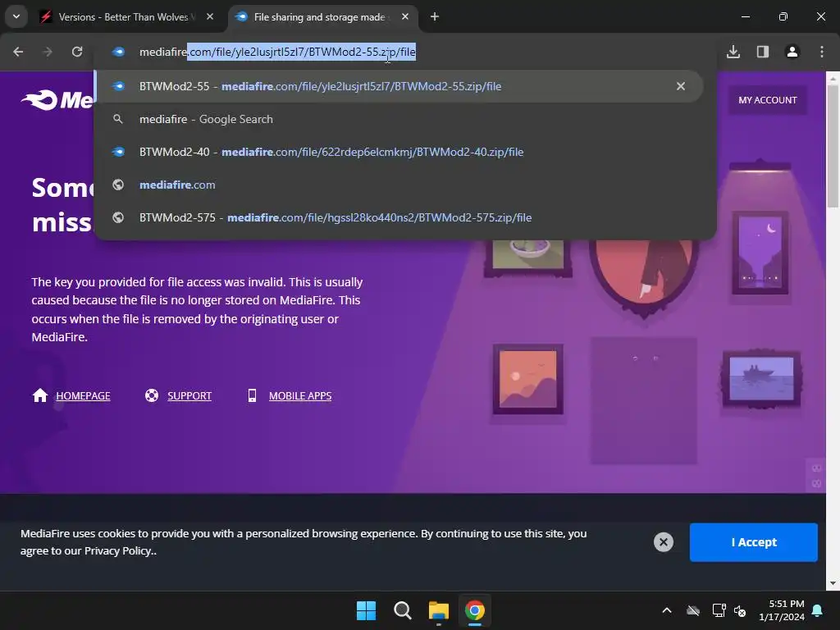
Task: Click the phone icon beside MOBILE APPS
Action: [252, 395]
